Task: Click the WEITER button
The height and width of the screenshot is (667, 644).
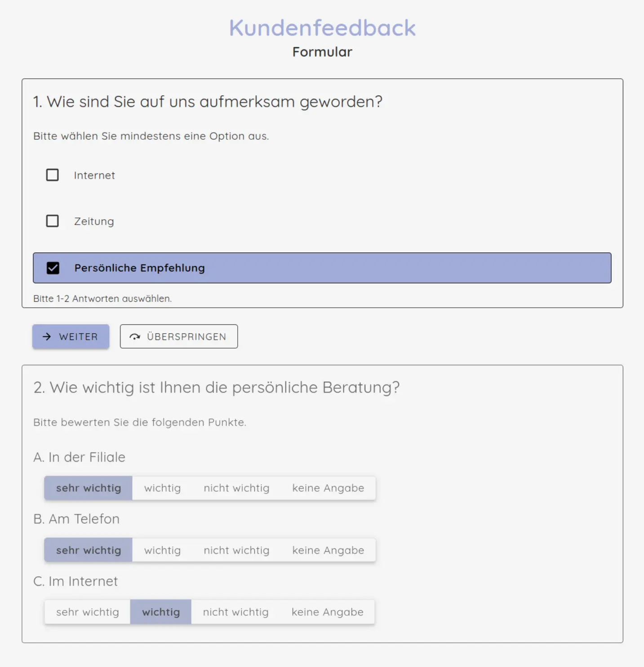Action: (x=71, y=336)
